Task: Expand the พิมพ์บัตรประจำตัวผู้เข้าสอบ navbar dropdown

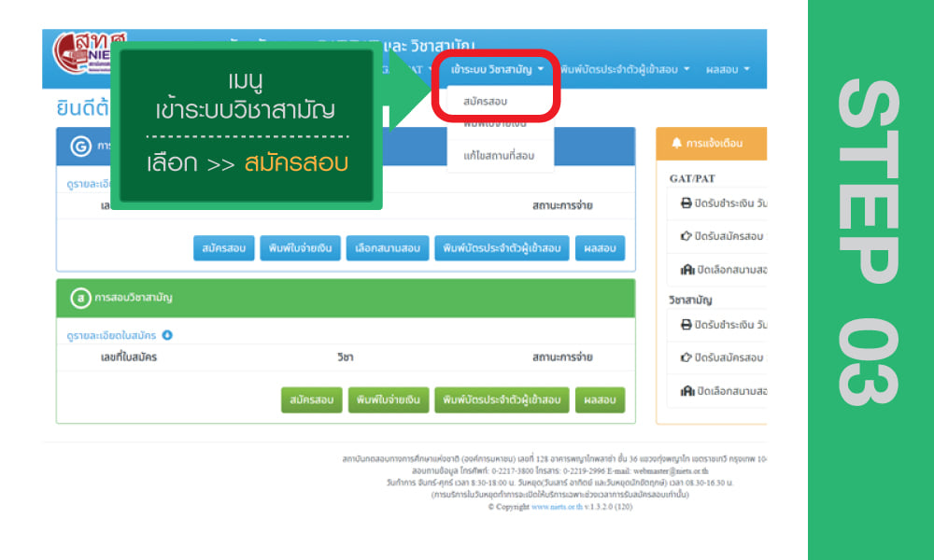Action: (x=625, y=70)
